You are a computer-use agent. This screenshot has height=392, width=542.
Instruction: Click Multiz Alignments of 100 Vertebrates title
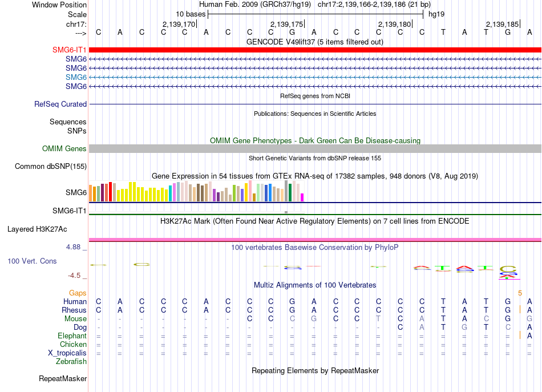point(315,285)
